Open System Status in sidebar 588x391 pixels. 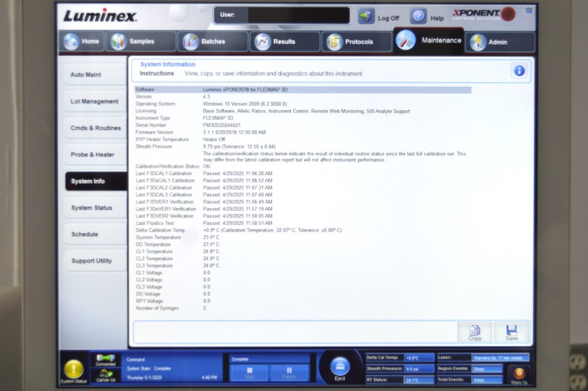pyautogui.click(x=96, y=208)
